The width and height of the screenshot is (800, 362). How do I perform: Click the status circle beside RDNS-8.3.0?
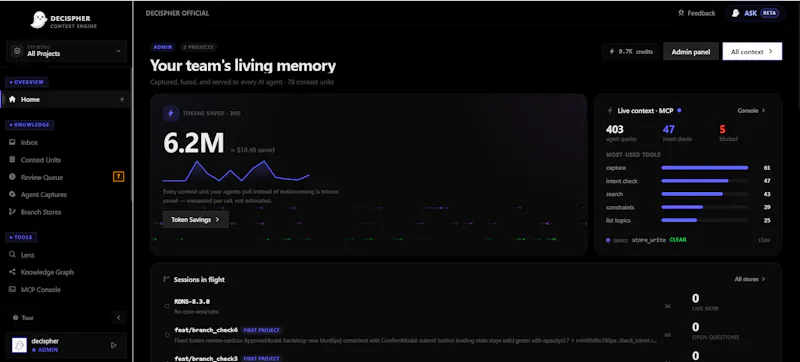[x=167, y=306]
